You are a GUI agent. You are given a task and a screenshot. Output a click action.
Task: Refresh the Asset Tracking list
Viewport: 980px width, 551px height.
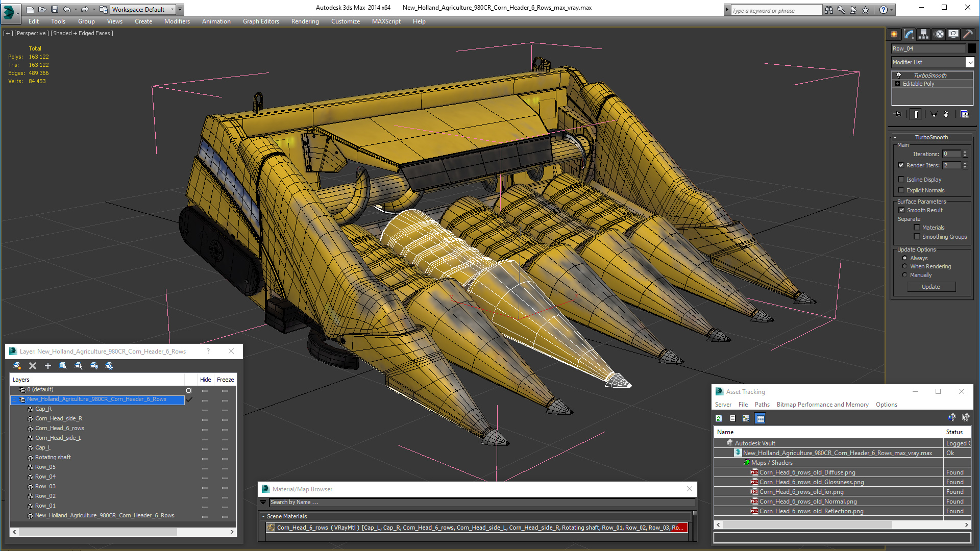click(719, 418)
